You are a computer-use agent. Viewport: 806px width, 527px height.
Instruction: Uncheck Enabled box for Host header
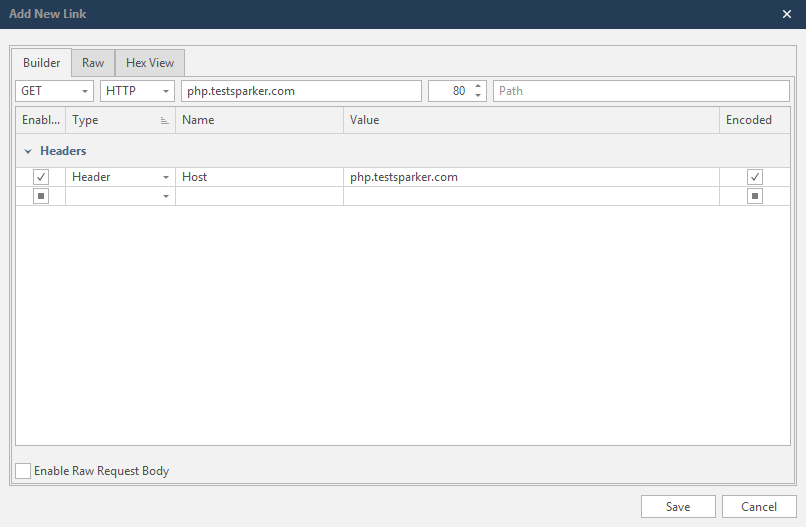point(41,177)
